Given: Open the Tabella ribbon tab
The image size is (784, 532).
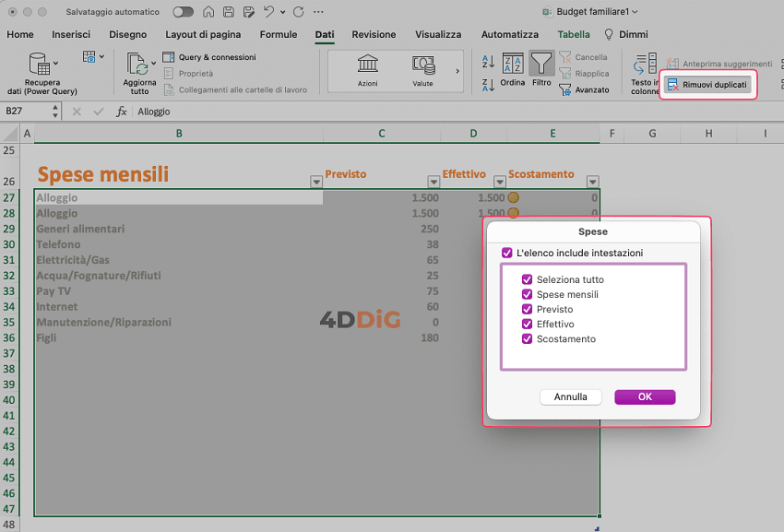Looking at the screenshot, I should (x=573, y=34).
